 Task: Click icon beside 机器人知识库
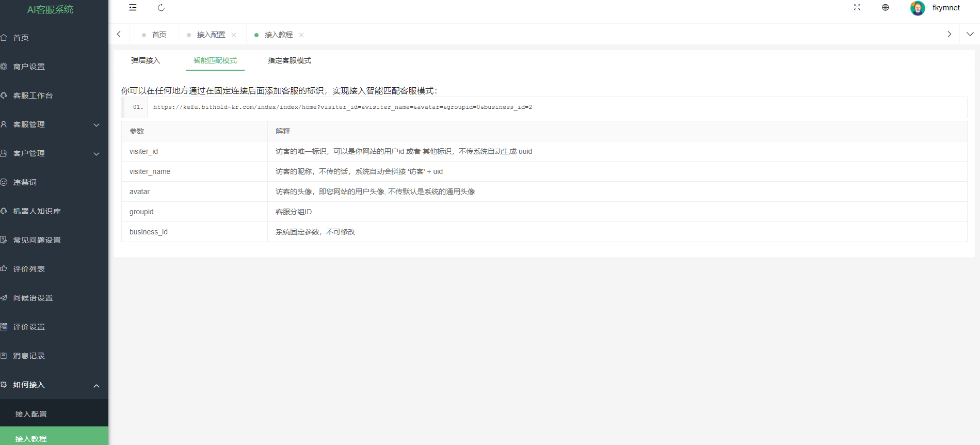4,211
